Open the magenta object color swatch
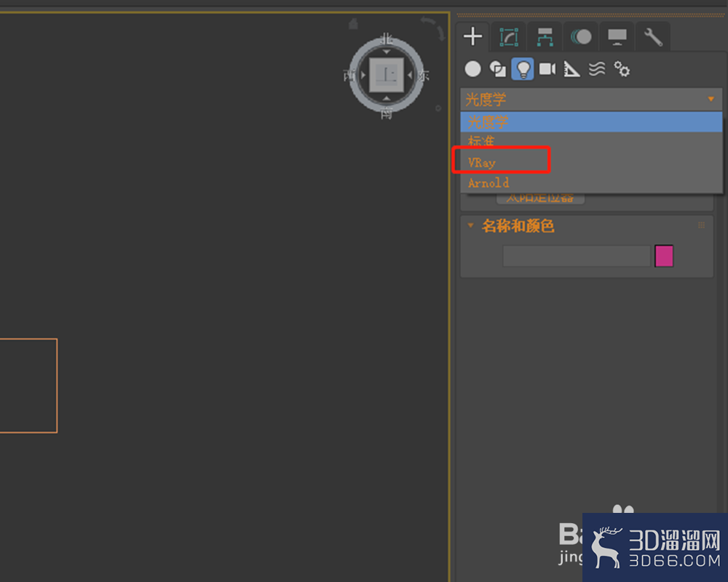 pos(664,256)
